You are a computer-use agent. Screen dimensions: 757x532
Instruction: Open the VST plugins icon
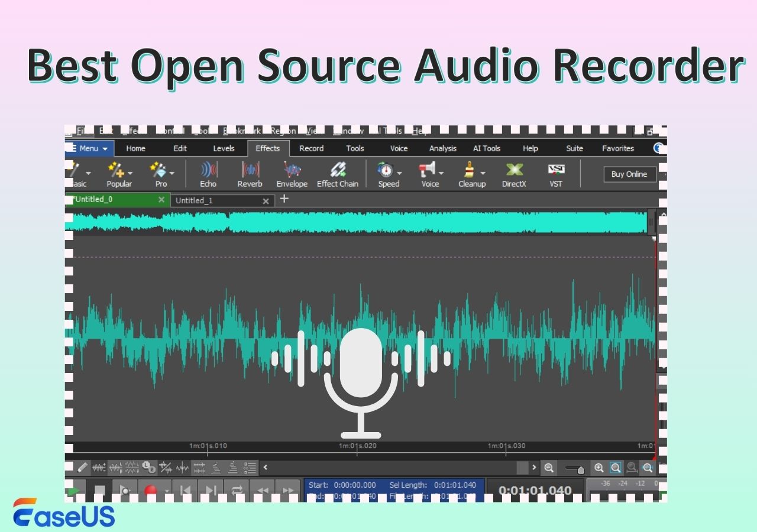point(556,174)
